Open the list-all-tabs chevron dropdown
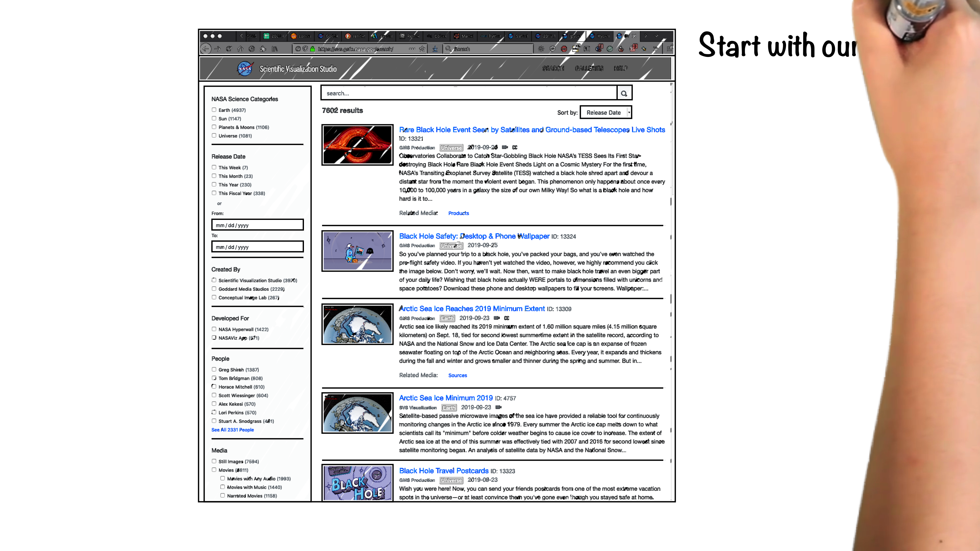This screenshot has height=551, width=980. (x=656, y=36)
